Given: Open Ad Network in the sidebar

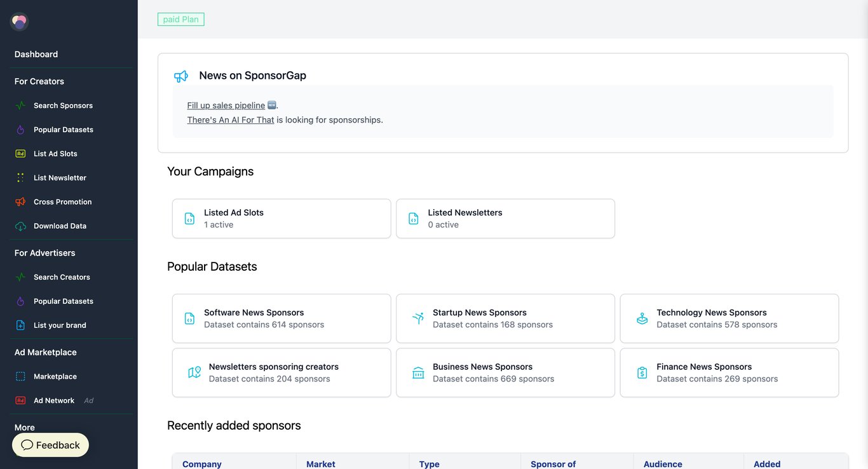Looking at the screenshot, I should point(54,400).
